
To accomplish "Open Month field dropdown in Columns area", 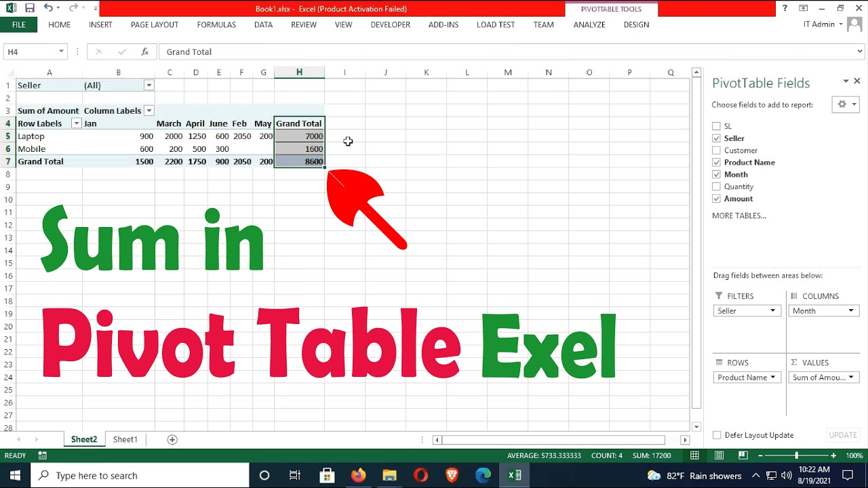I will (850, 310).
